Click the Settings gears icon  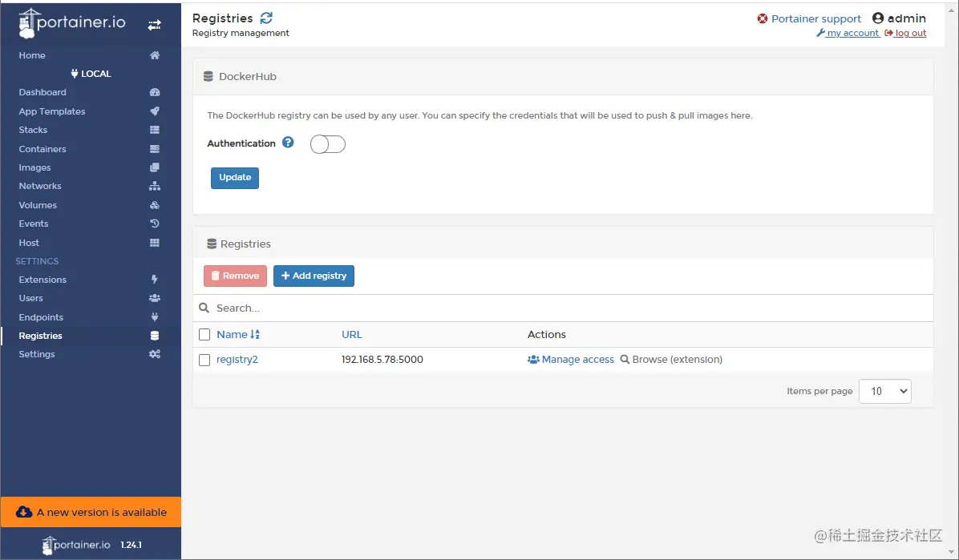tap(155, 354)
